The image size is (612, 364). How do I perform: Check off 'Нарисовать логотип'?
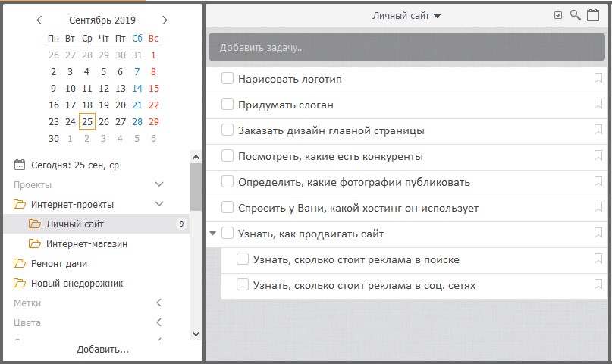228,78
